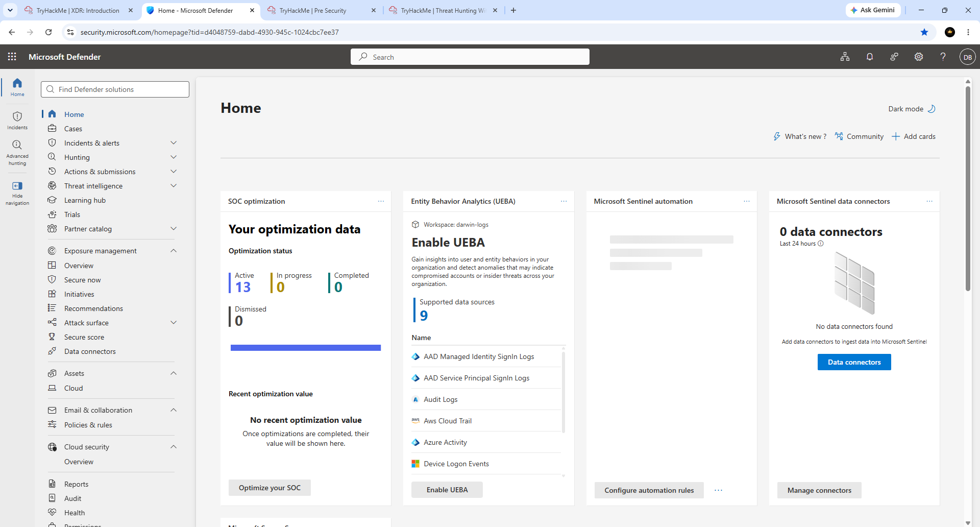Open ellipsis beside Configure automation rules
The image size is (980, 527).
(x=718, y=490)
